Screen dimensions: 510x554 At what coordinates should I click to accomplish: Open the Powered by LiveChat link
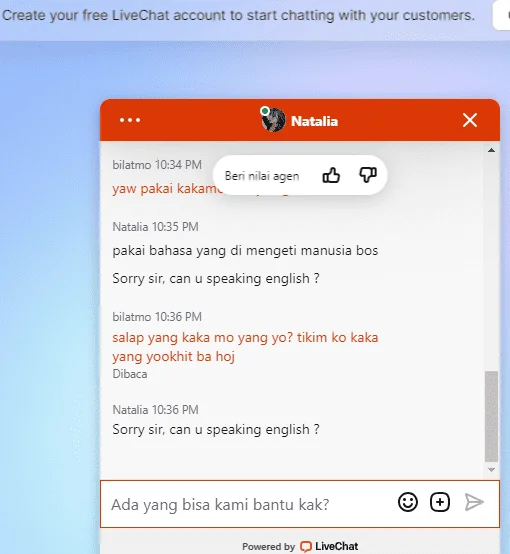tap(300, 546)
